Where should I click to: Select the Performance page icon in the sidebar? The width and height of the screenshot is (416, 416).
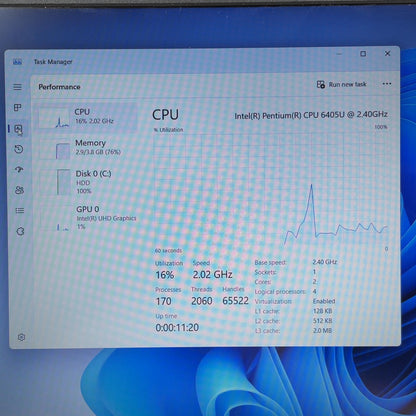pos(18,129)
